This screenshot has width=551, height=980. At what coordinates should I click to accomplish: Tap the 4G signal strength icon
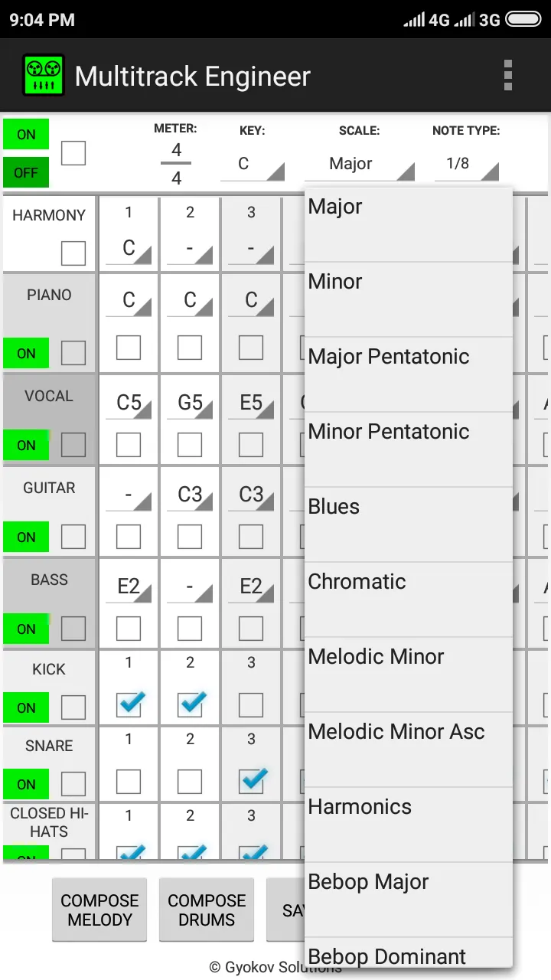coord(427,20)
